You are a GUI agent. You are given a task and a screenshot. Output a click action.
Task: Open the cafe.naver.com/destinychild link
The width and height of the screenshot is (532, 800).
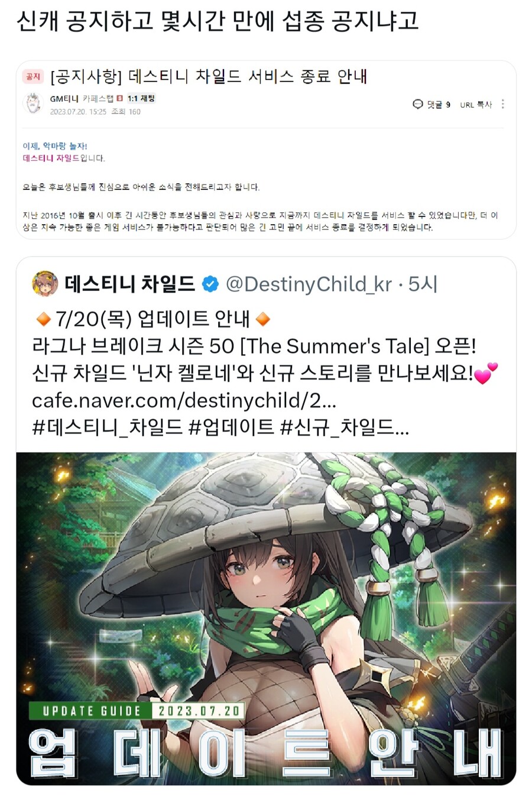tap(184, 400)
